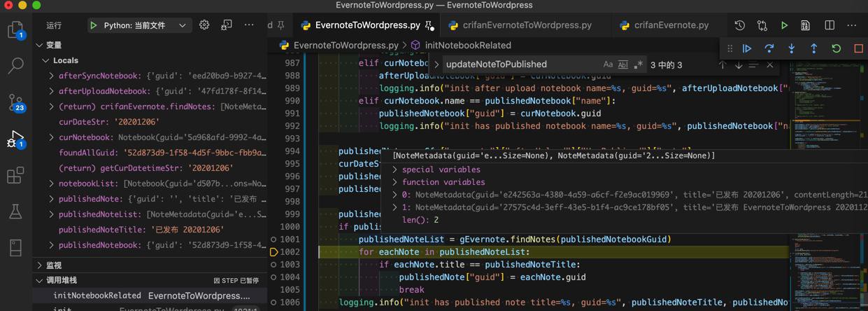Viewport: 868px width, 311px height.
Task: Expand item 1 NoteMetadata in hover popup
Action: pos(395,207)
